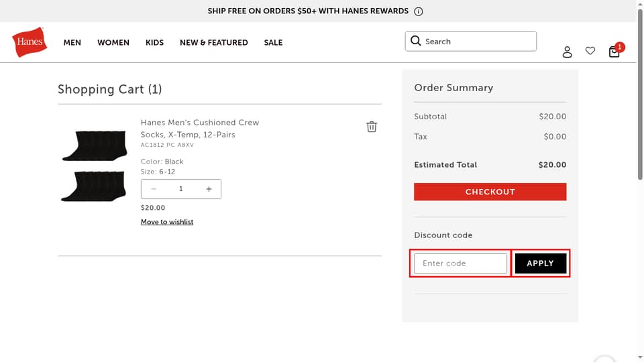
Task: Select the quantity value 1
Action: tap(180, 189)
